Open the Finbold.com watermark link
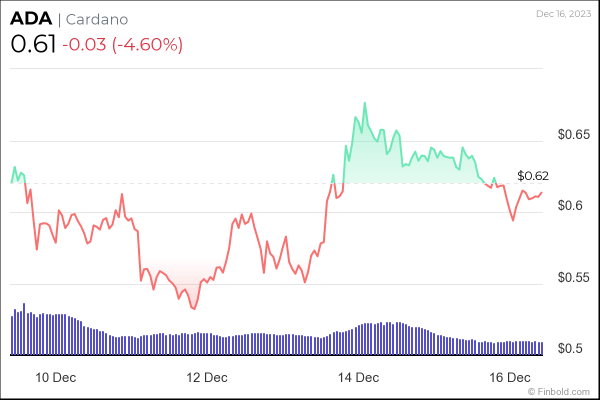This screenshot has height=400, width=600. point(562,391)
